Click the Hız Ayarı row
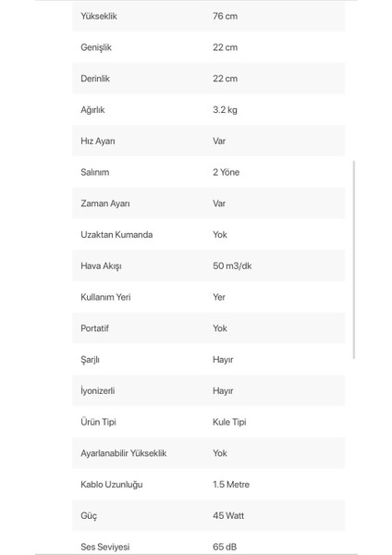The width and height of the screenshot is (392, 555). pyautogui.click(x=208, y=141)
